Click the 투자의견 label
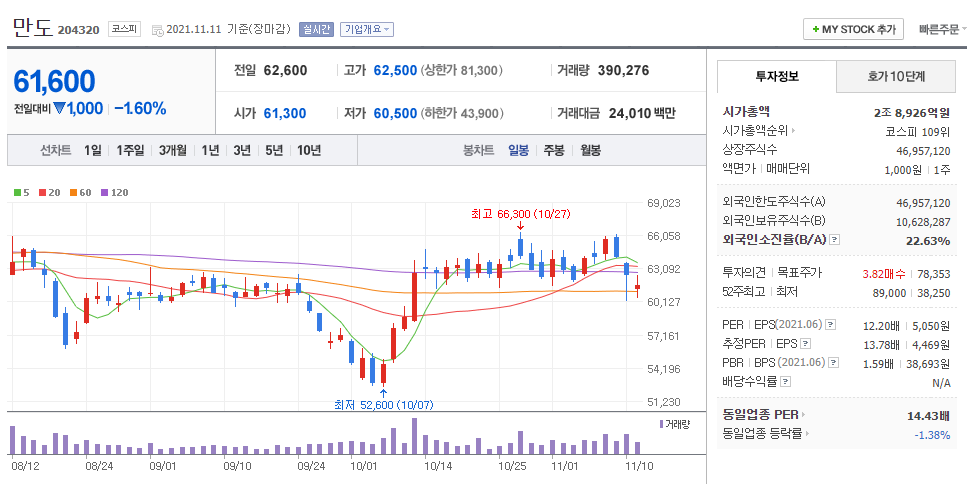975x484 pixels. click(744, 273)
